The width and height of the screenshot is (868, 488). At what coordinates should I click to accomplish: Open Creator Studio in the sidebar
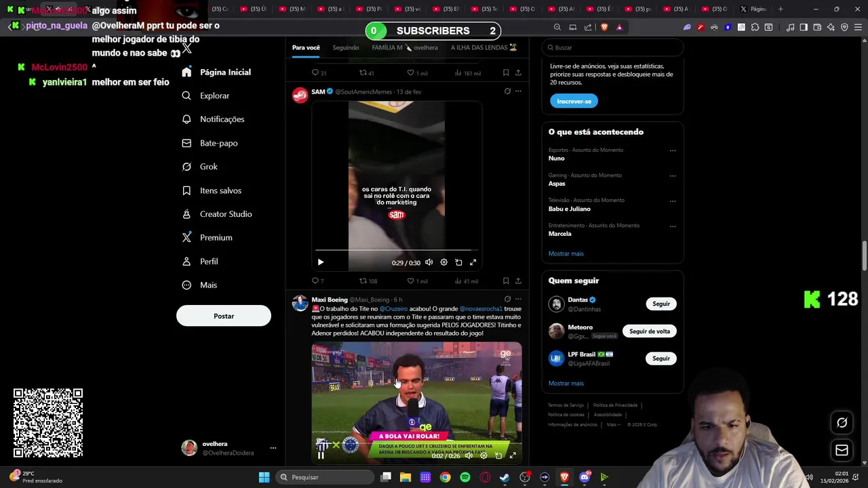click(216, 214)
